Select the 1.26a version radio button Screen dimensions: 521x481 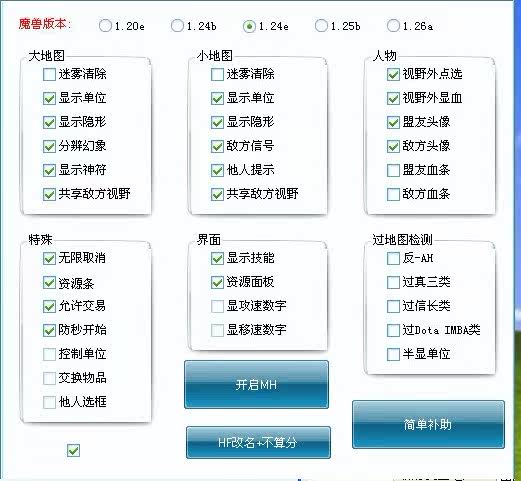[393, 26]
